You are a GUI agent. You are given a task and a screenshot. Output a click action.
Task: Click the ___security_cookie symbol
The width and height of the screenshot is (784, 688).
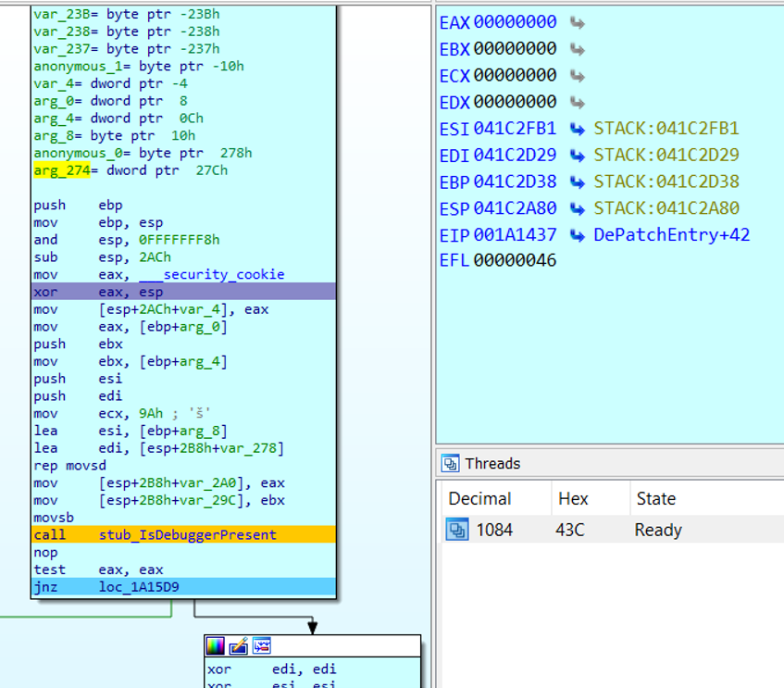click(211, 275)
